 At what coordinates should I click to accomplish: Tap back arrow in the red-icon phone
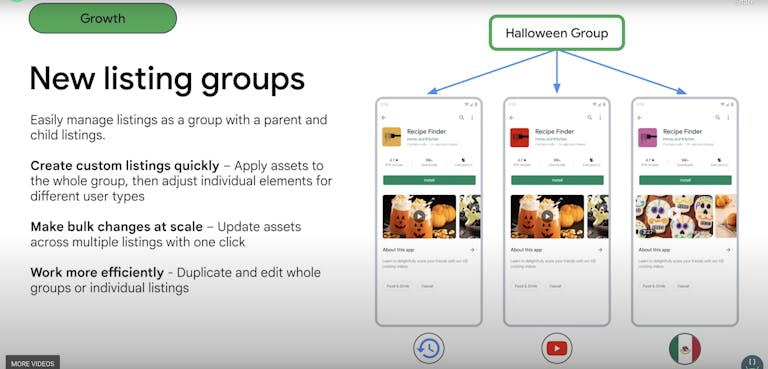(512, 118)
